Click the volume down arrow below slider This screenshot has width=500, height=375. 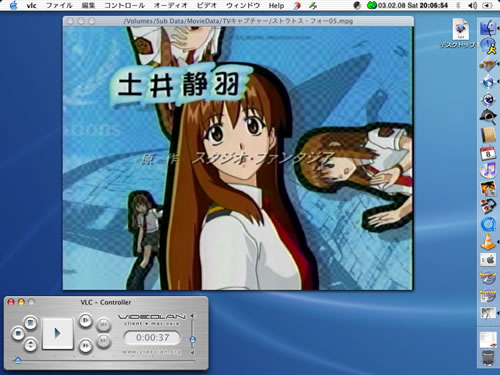point(192,352)
